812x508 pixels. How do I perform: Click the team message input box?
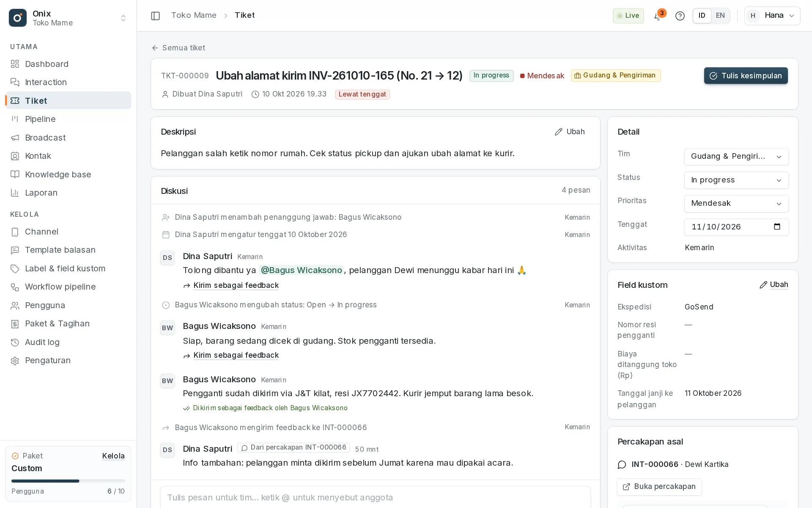(x=376, y=497)
